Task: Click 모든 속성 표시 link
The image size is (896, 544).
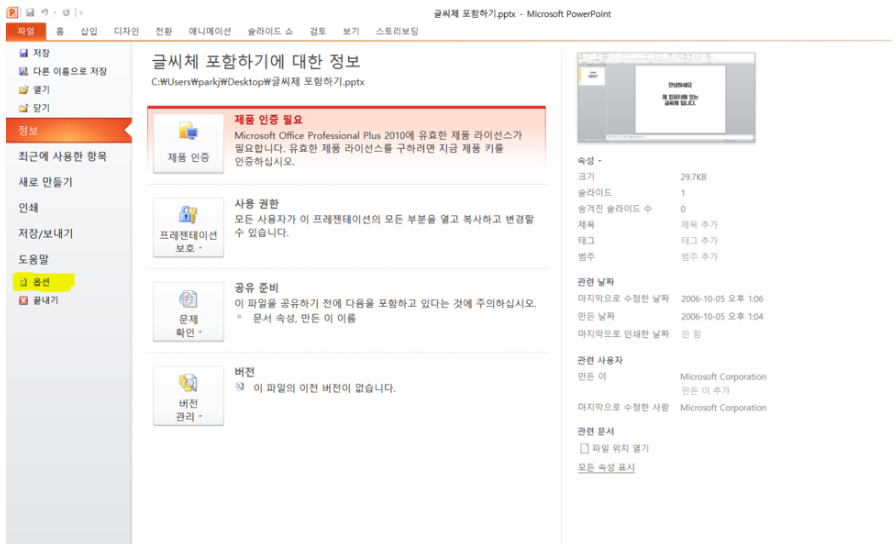Action: click(x=606, y=467)
